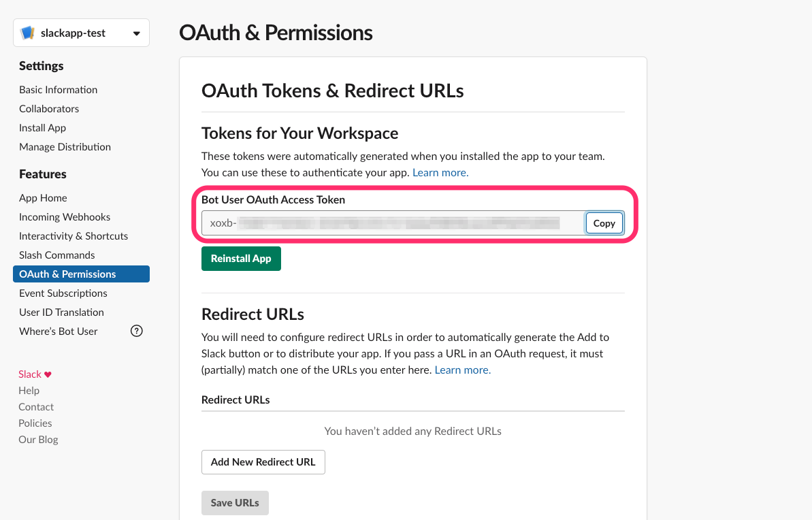Go to Collaborators in the sidebar

coord(49,109)
